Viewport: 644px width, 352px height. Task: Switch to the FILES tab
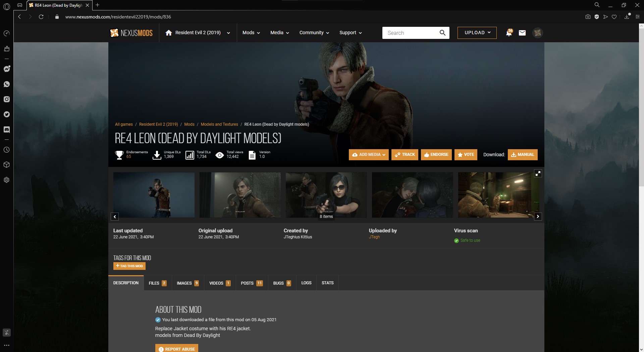[158, 283]
